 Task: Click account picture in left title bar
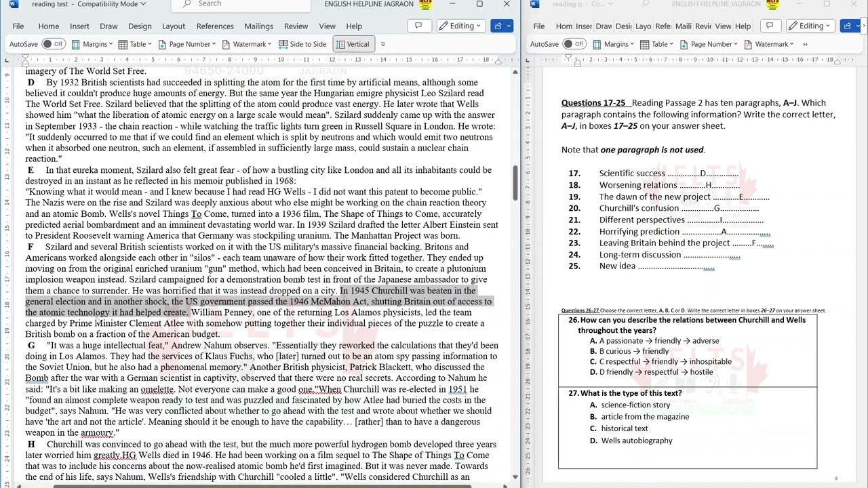(425, 4)
